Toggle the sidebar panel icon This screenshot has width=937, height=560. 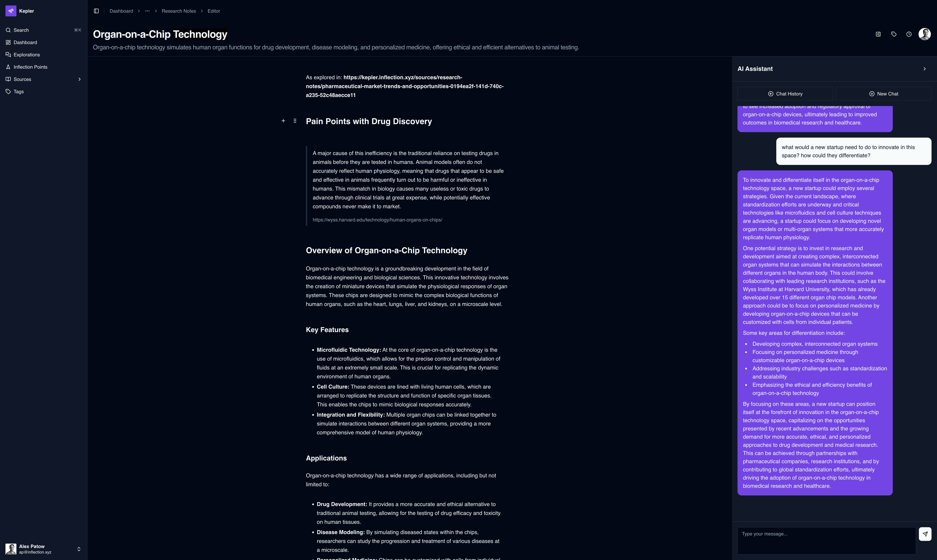click(x=96, y=11)
